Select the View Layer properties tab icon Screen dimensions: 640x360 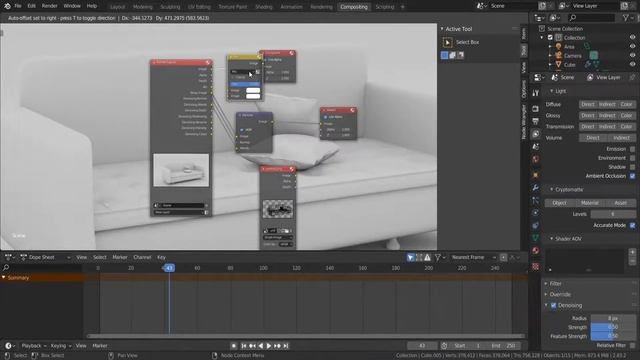tap(536, 134)
